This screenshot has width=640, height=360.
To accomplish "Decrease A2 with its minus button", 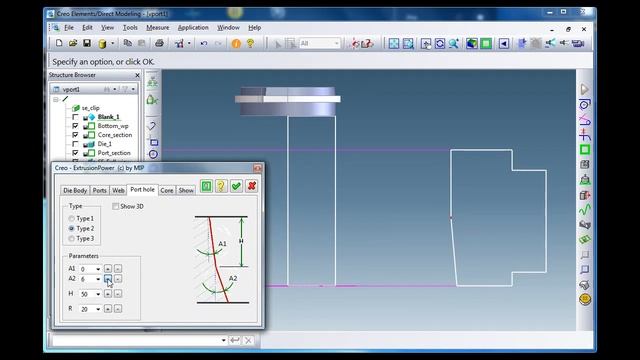I will (x=118, y=279).
